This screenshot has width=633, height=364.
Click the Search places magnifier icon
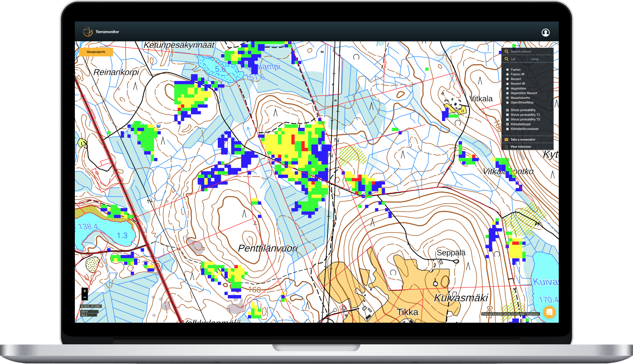tap(506, 51)
